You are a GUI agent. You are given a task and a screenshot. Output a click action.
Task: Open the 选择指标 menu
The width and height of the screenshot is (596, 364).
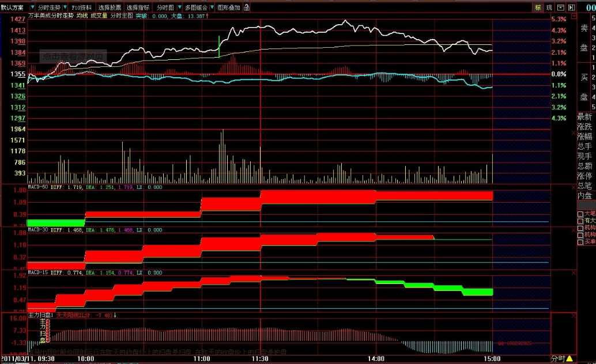[x=138, y=7]
